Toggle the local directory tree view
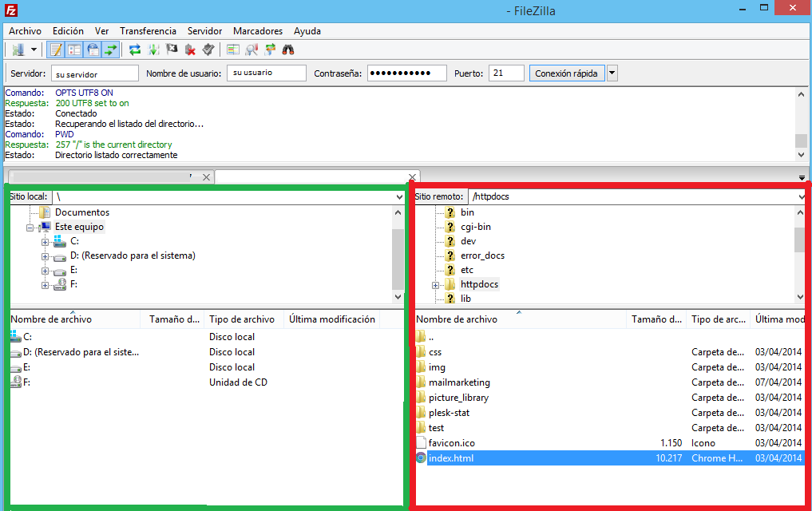812x511 pixels. [x=74, y=50]
